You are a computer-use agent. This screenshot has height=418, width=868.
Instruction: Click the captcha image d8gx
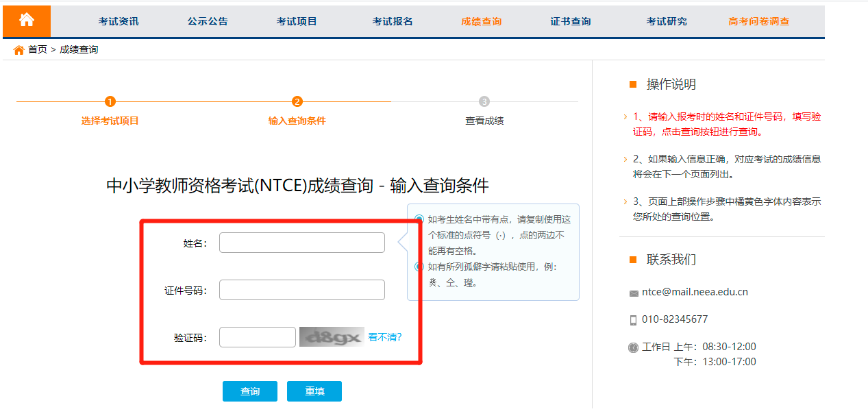pos(332,336)
